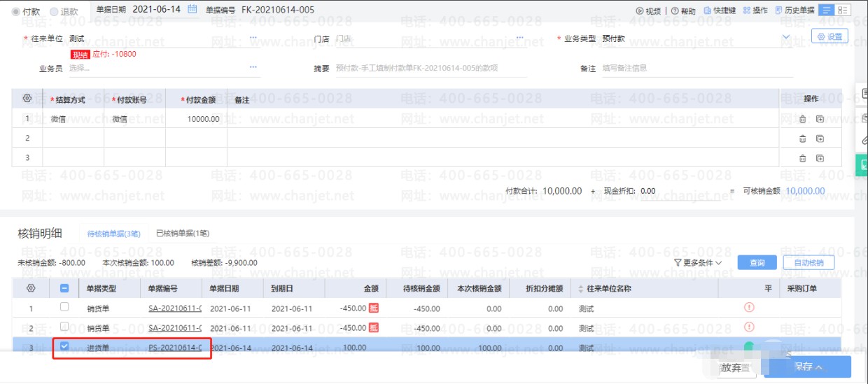Image resolution: width=868 pixels, height=384 pixels.
Task: Open the 单据日期 calendar picker icon
Action: (192, 10)
